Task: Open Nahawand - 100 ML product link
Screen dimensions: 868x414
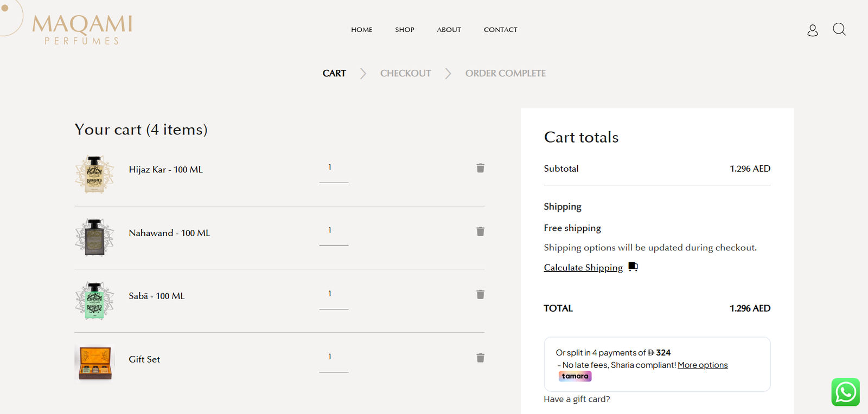Action: pyautogui.click(x=169, y=233)
